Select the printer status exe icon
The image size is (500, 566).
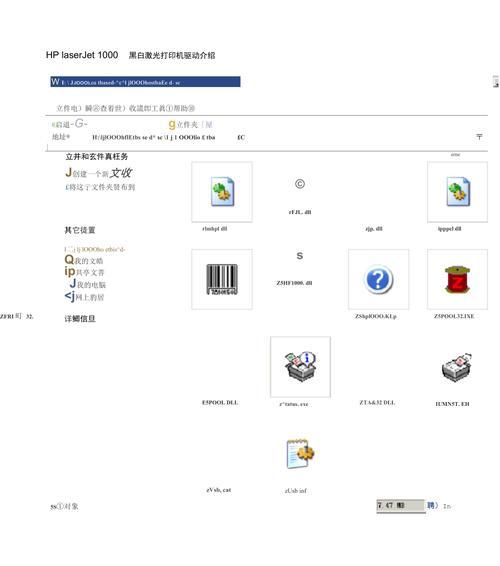(300, 367)
